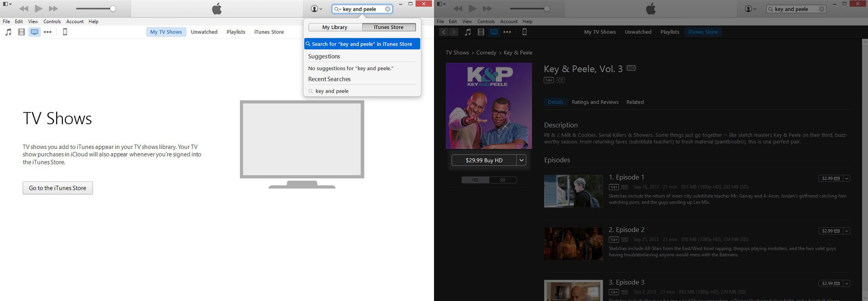Click play button in right dark iTunes window
Image resolution: width=868 pixels, height=301 pixels.
pos(473,8)
